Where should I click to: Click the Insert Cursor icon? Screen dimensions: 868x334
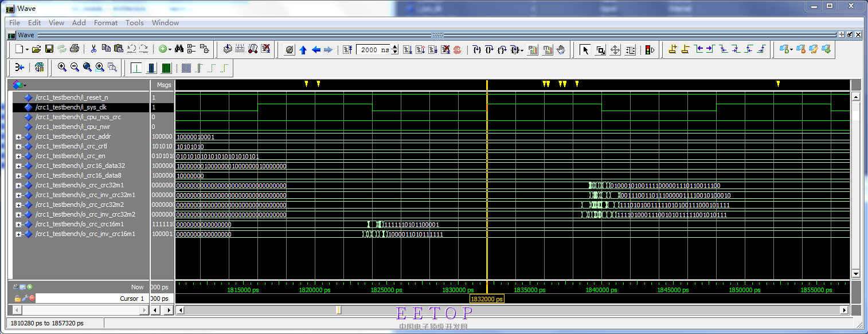pyautogui.click(x=673, y=49)
